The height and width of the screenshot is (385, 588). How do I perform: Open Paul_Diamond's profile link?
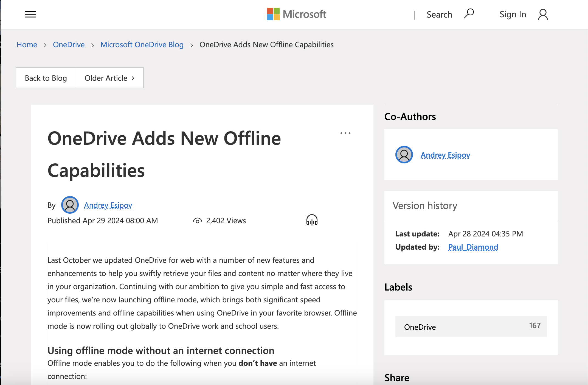point(473,247)
